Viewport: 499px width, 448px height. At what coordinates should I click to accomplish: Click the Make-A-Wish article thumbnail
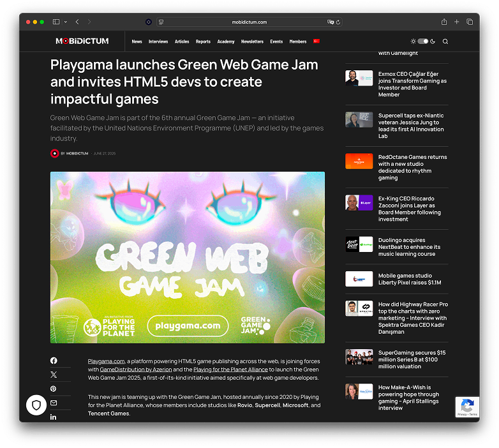359,391
